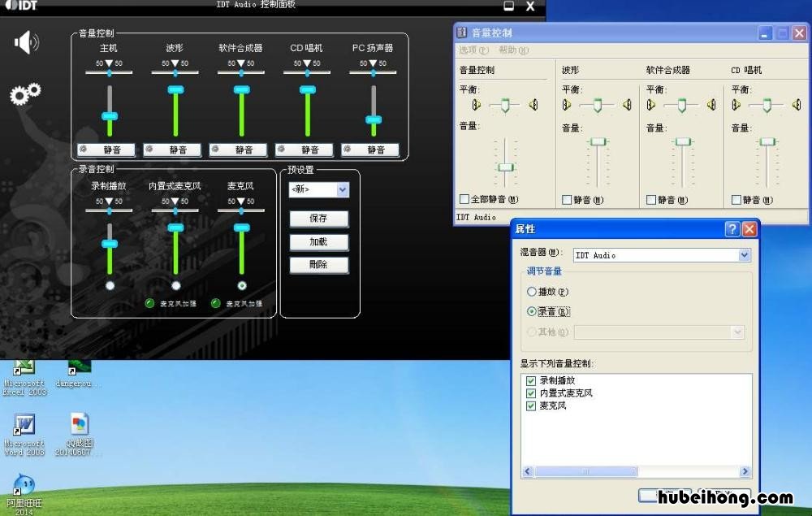This screenshot has width=812, height=516.
Task: Click the 主机 vertical volume slider handle
Action: click(x=110, y=116)
